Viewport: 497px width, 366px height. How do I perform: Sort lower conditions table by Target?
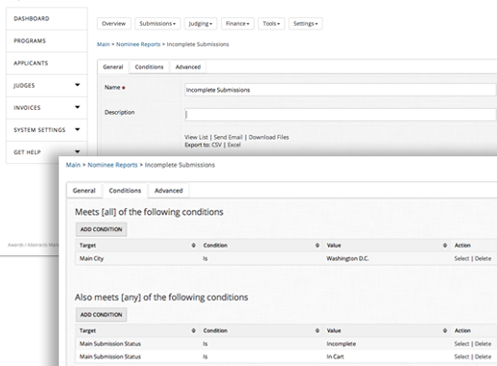pyautogui.click(x=193, y=331)
